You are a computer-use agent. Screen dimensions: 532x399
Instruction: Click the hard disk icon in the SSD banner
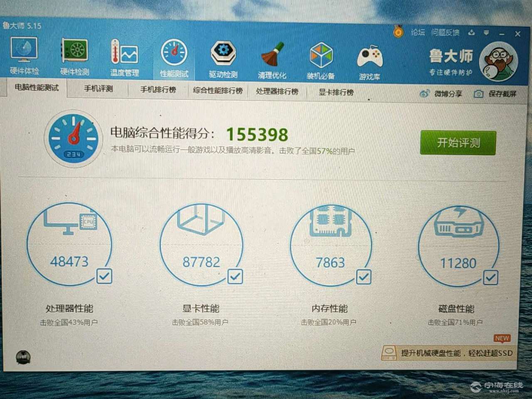click(x=389, y=352)
